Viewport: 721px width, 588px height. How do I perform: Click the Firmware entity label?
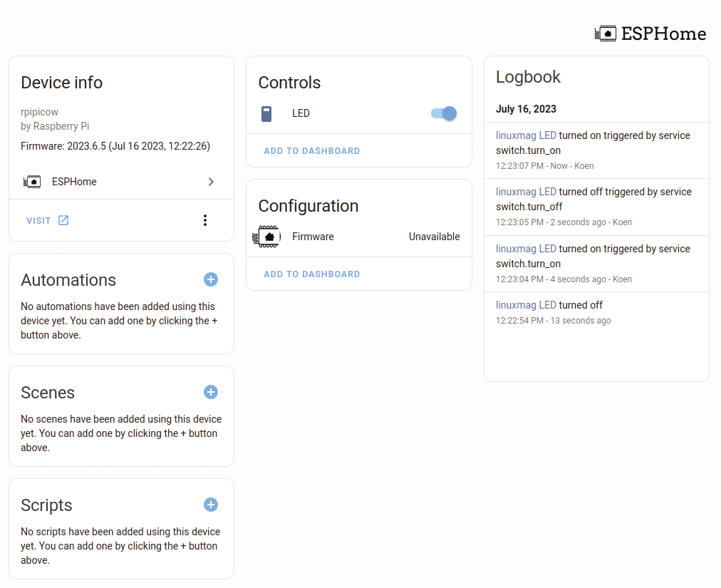click(313, 237)
